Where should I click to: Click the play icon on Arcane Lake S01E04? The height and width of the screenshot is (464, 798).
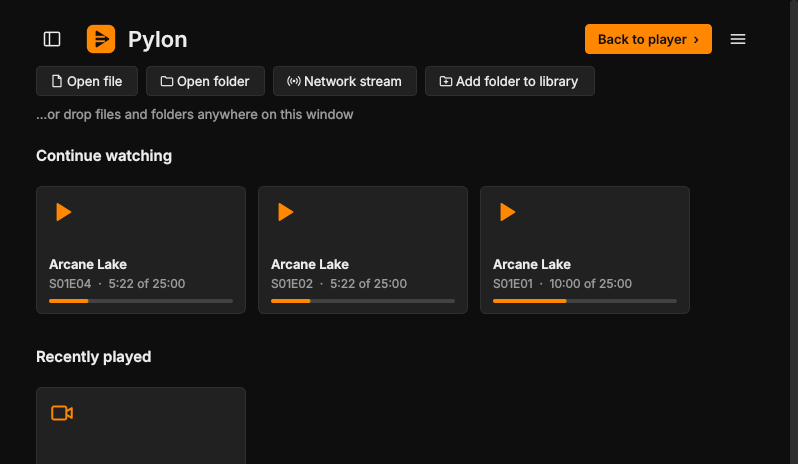coord(64,212)
